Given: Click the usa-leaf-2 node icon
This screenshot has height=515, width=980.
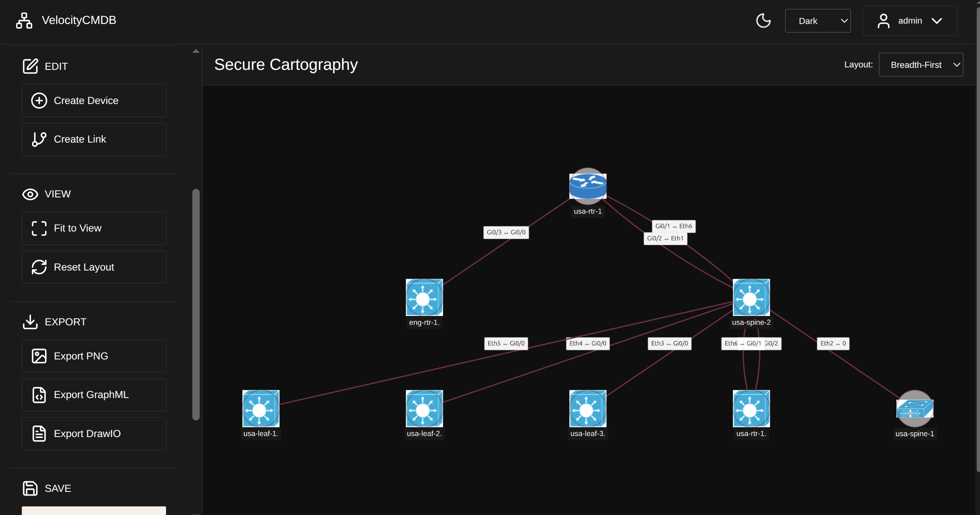Looking at the screenshot, I should [424, 409].
